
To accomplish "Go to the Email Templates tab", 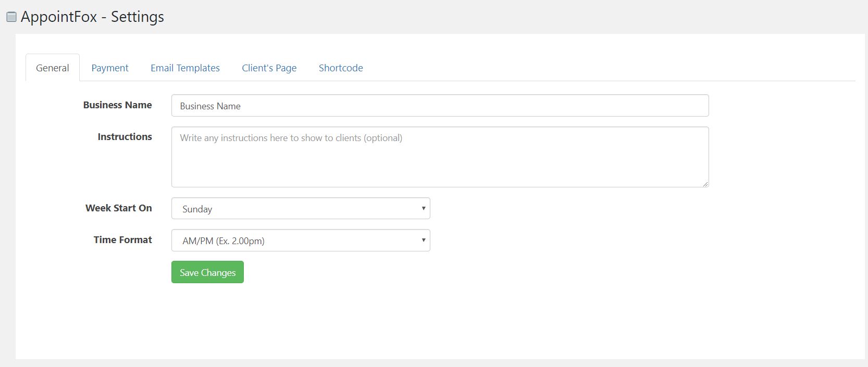I will pyautogui.click(x=185, y=68).
